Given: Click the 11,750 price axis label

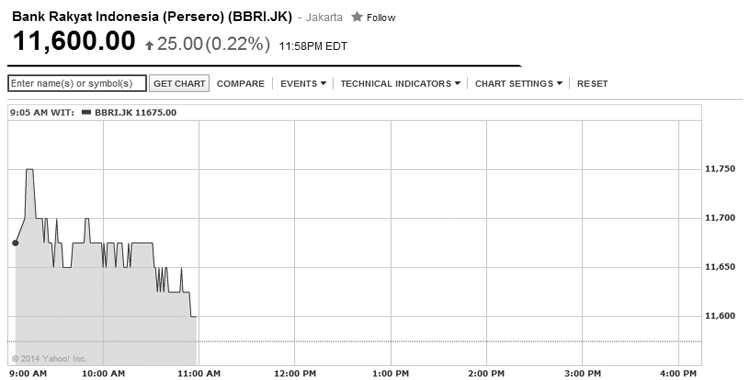Looking at the screenshot, I should (720, 169).
